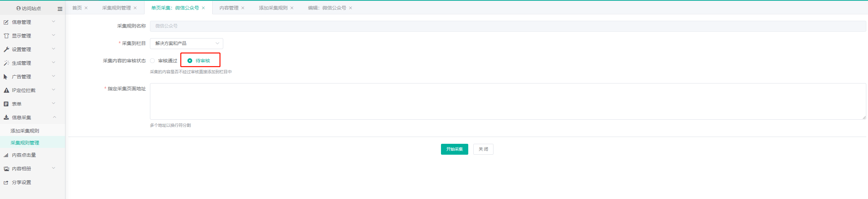Click the 信息采集 download icon
Image resolution: width=868 pixels, height=199 pixels.
[x=6, y=118]
